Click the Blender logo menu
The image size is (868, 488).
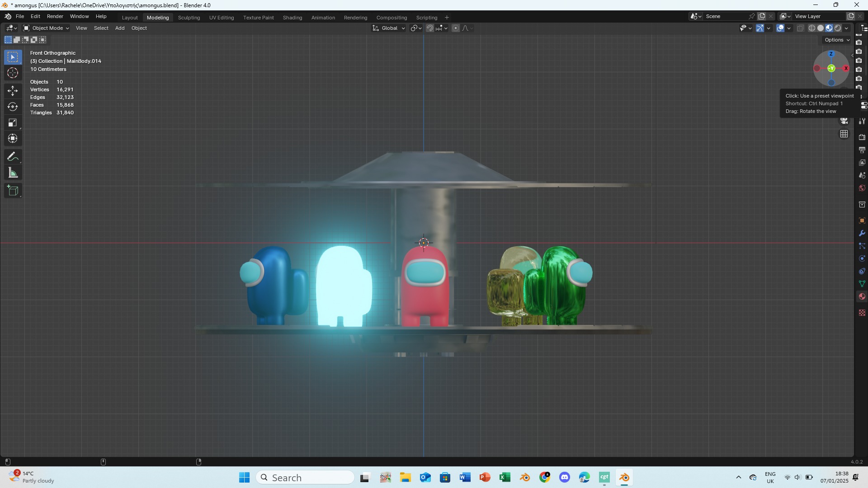8,16
